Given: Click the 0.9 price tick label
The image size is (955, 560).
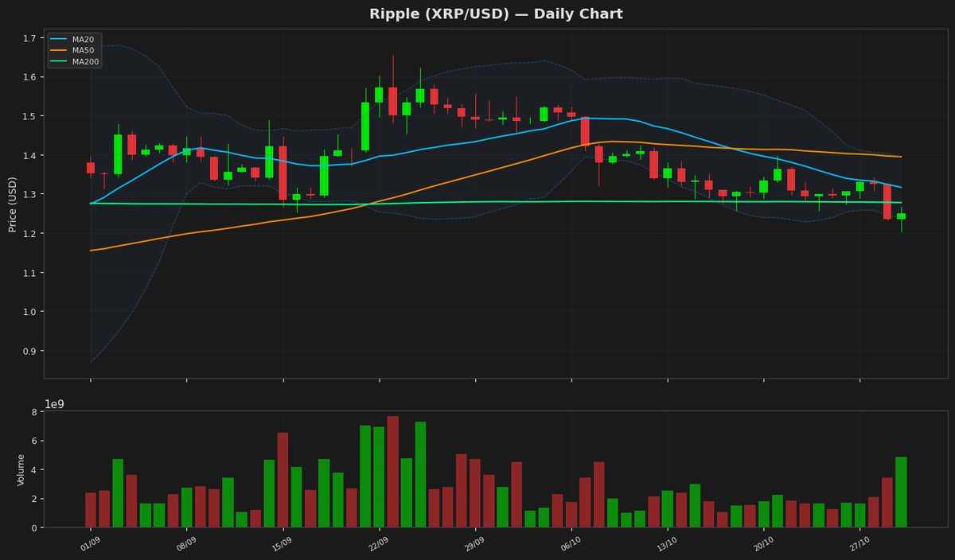Looking at the screenshot, I should [30, 351].
